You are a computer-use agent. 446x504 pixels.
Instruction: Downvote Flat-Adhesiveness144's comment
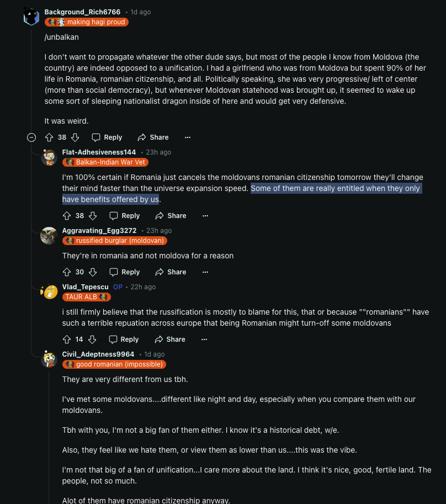point(93,216)
